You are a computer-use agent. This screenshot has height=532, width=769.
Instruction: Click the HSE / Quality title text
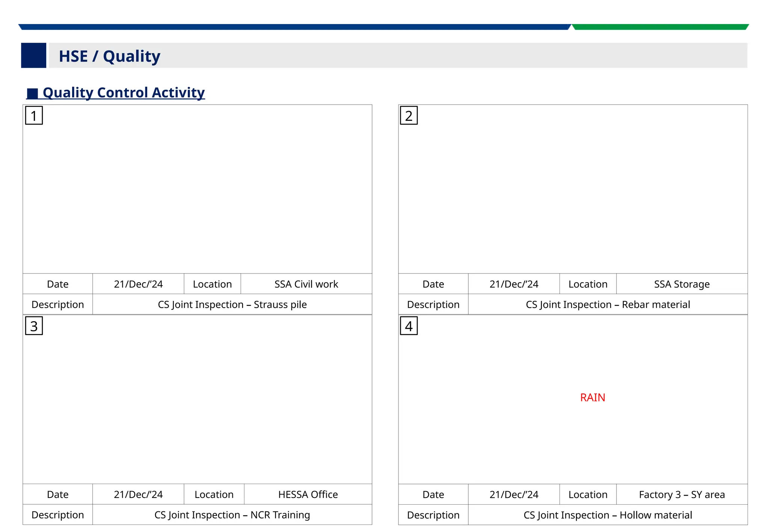(109, 56)
